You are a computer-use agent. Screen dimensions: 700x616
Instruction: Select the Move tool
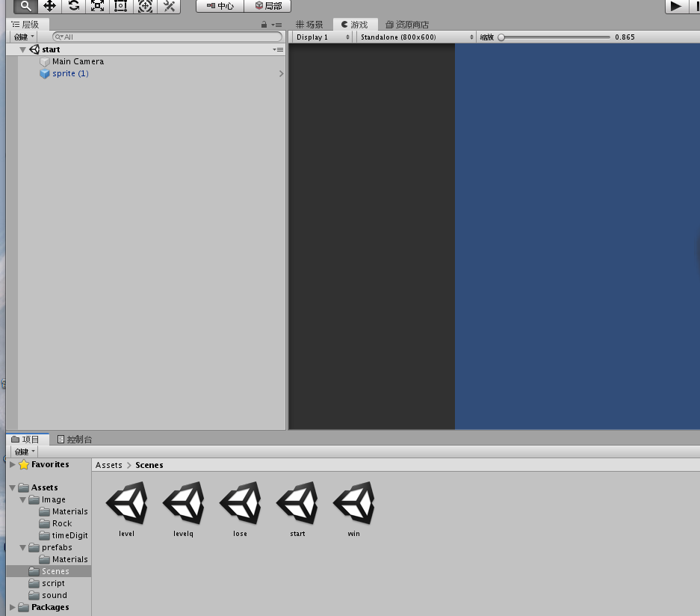tap(49, 6)
